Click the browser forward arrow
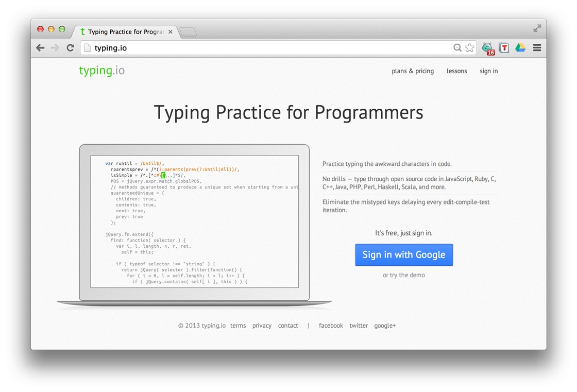The height and width of the screenshot is (392, 577). 55,48
